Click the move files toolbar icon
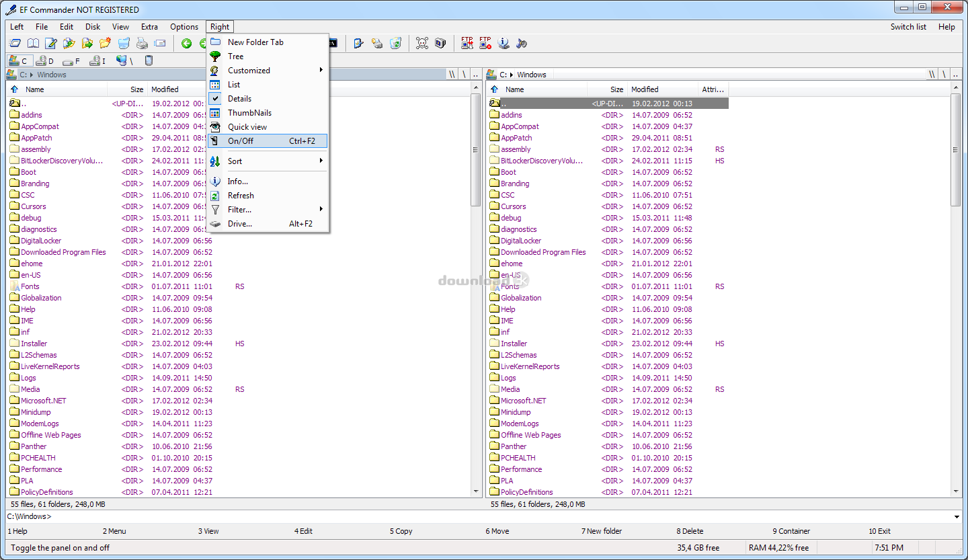 tap(87, 43)
